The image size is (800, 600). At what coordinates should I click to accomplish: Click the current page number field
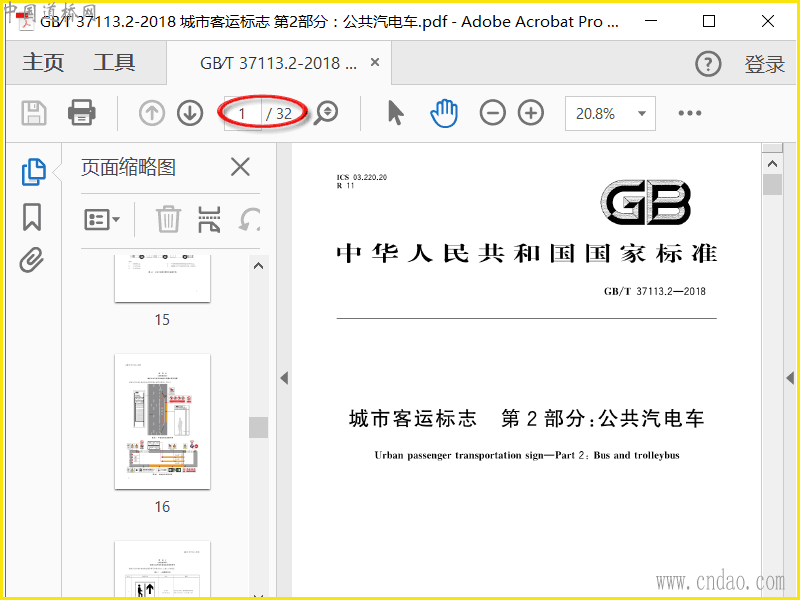tap(243, 113)
